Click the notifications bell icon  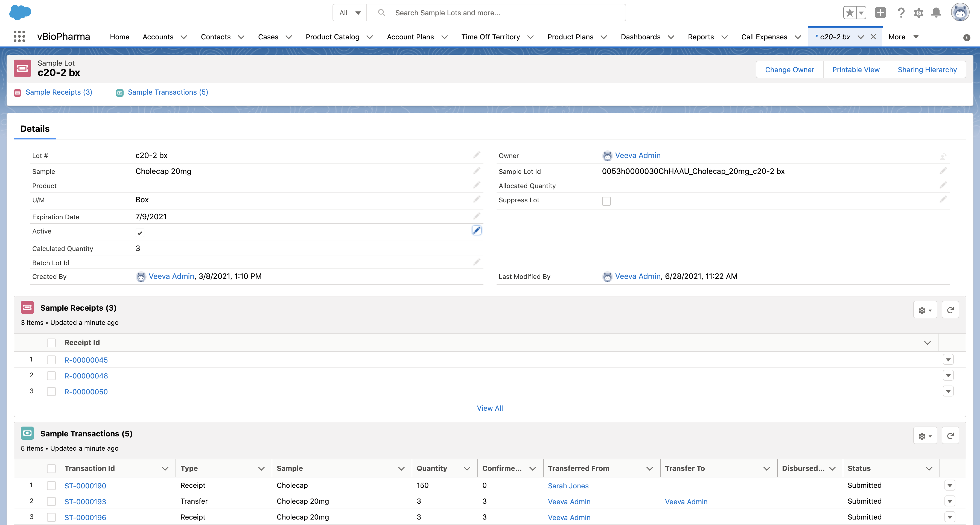[936, 13]
